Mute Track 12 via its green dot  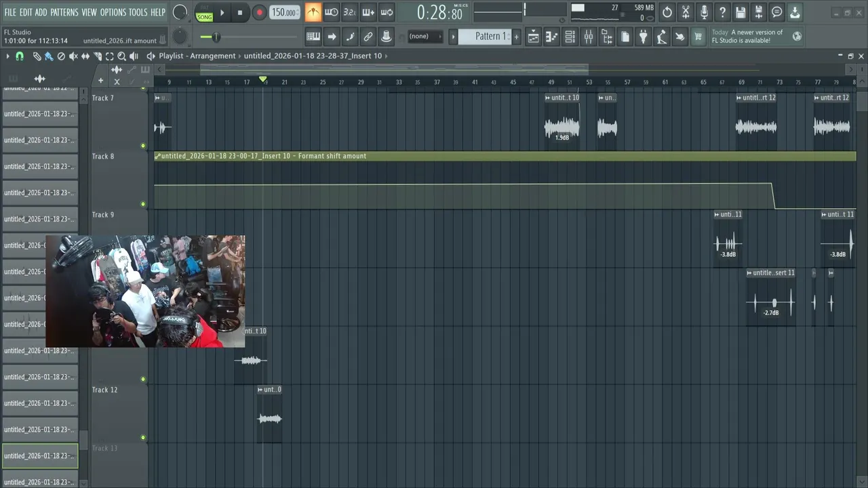143,437
